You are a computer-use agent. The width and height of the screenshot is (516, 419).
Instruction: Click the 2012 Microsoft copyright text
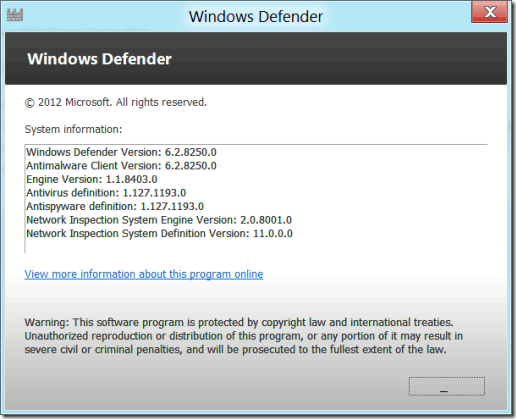click(x=116, y=102)
